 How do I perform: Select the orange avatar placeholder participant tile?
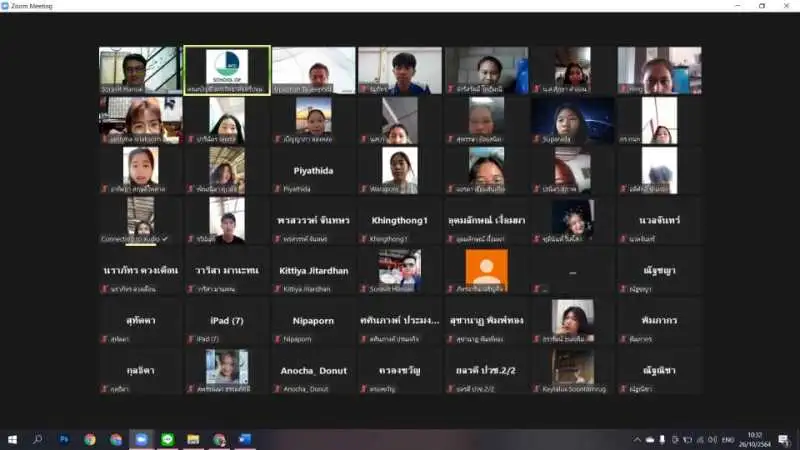click(486, 270)
